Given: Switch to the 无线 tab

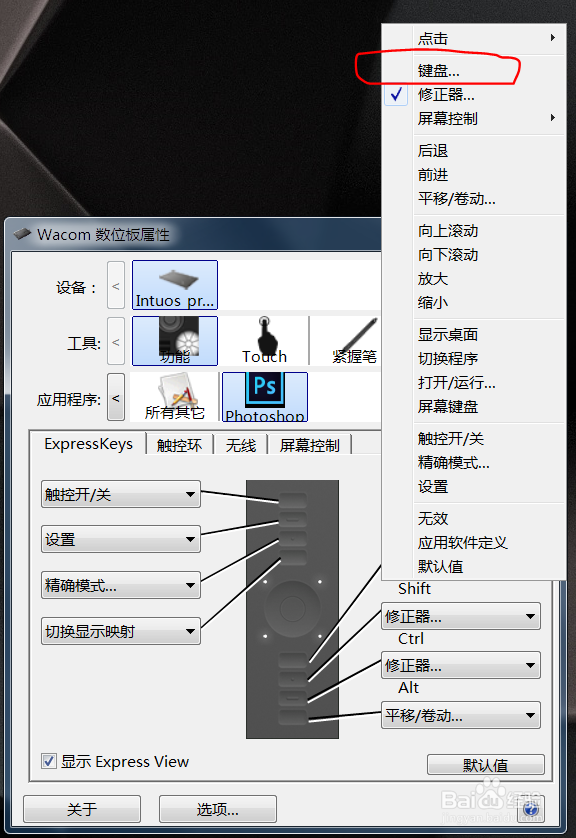Looking at the screenshot, I should pyautogui.click(x=240, y=445).
